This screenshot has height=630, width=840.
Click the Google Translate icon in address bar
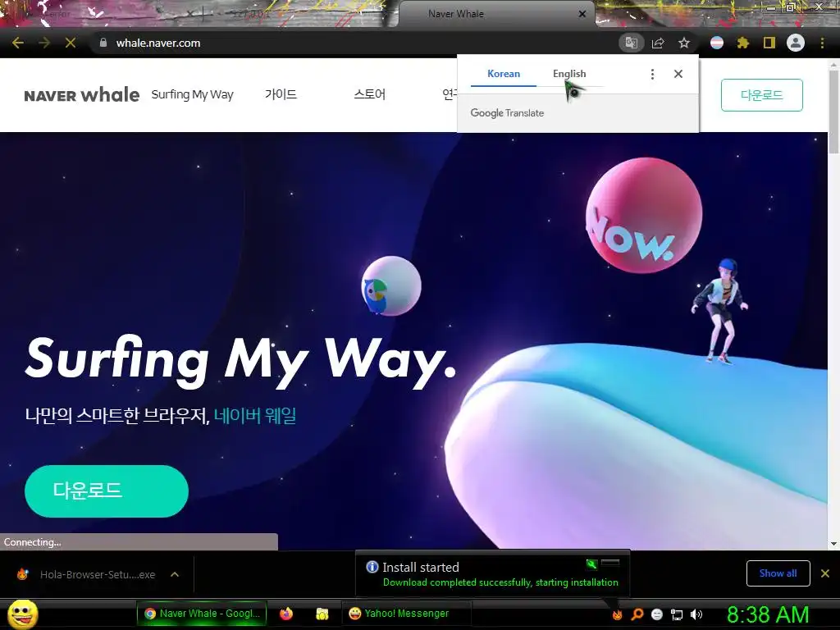(631, 43)
